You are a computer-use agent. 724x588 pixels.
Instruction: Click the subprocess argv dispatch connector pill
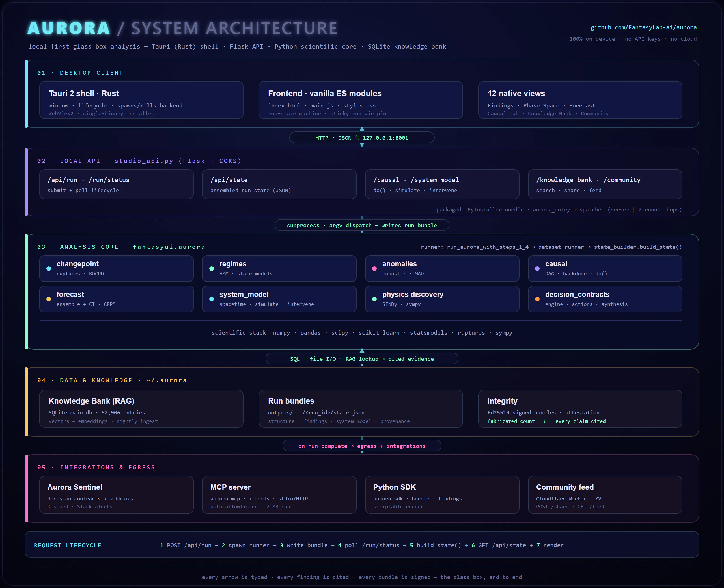click(362, 225)
